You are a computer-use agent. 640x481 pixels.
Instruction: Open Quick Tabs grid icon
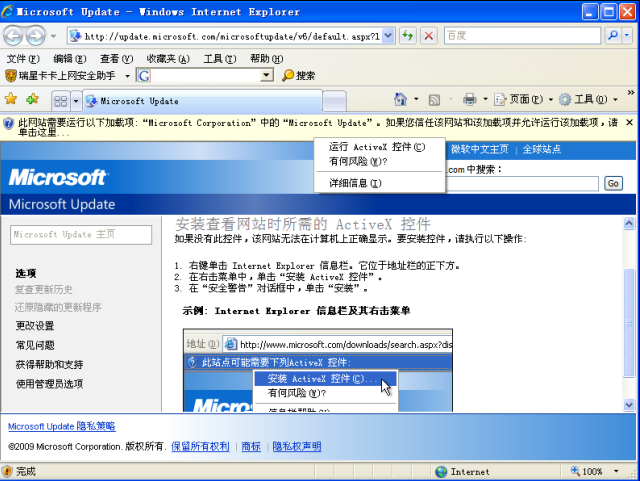pos(60,101)
